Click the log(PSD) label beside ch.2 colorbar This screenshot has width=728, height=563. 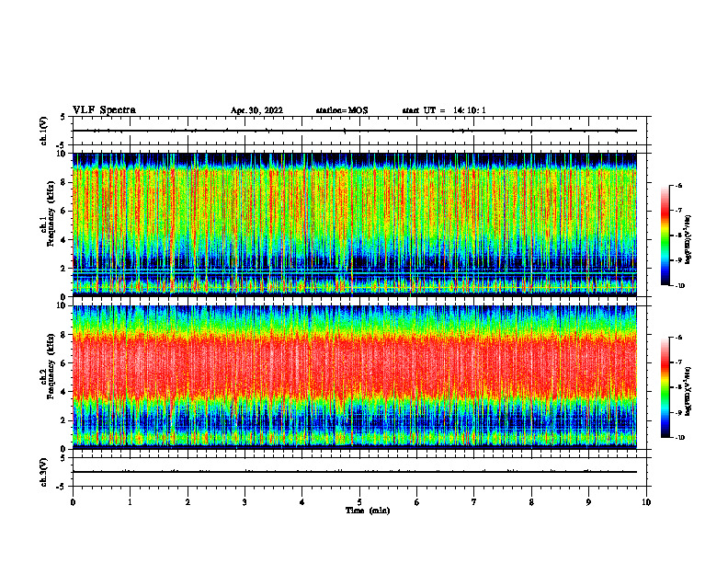[688, 392]
